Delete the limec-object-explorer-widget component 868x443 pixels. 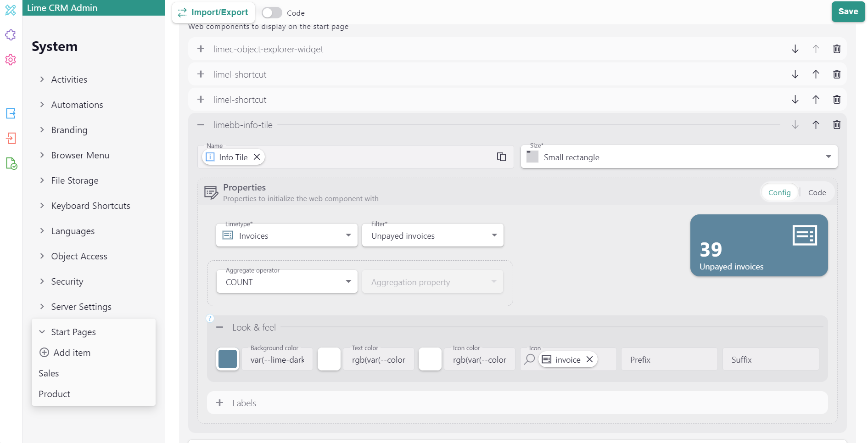836,49
